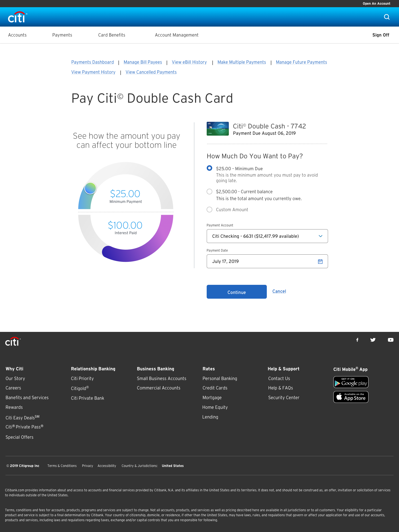The image size is (399, 532).
Task: Open Citi's YouTube channel icon
Action: tap(391, 340)
